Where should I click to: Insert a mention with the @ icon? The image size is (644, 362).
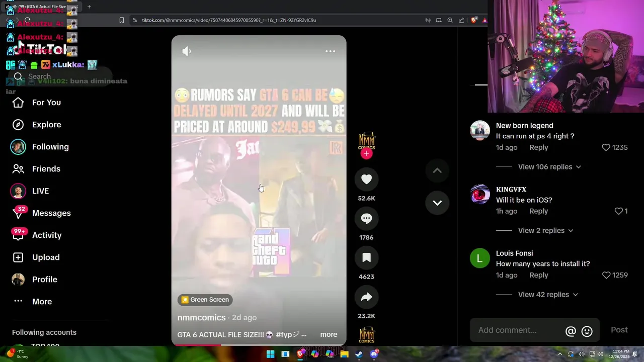click(571, 331)
